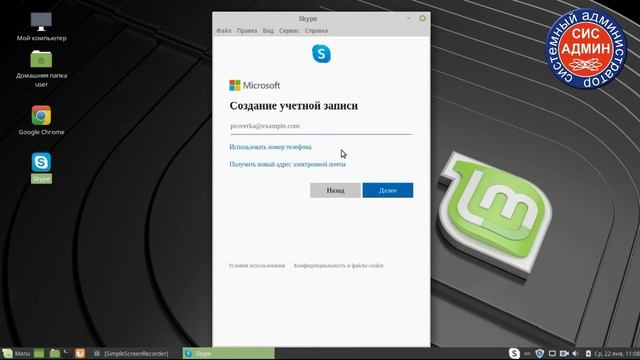Click the Skype tray icon
The height and width of the screenshot is (360, 640).
[x=514, y=353]
